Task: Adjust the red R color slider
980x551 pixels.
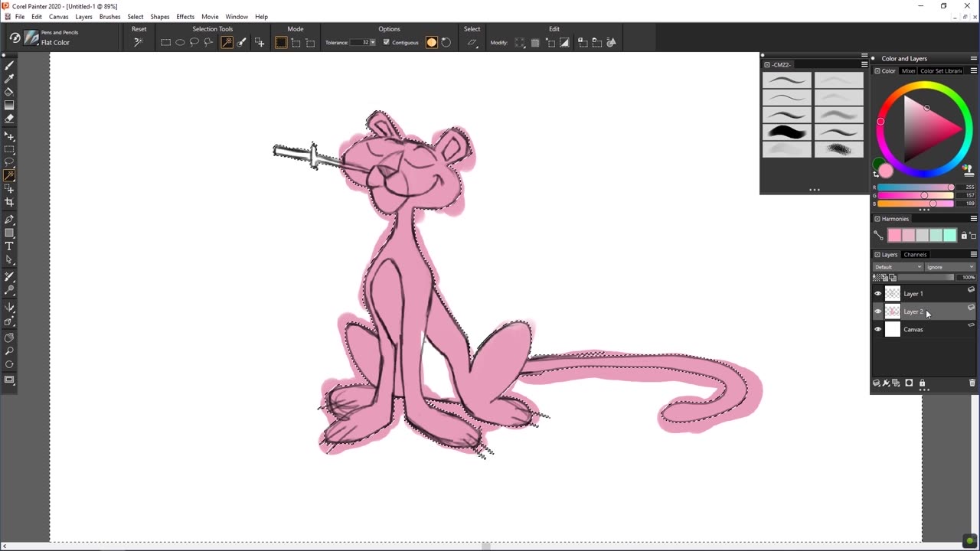Action: click(916, 187)
